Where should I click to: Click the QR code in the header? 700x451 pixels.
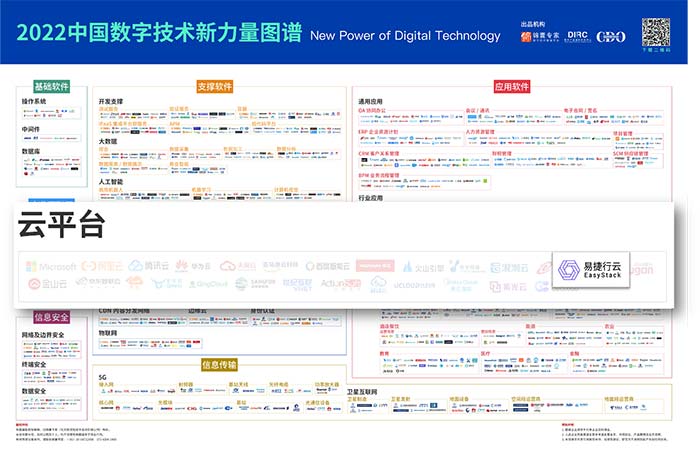pyautogui.click(x=656, y=32)
